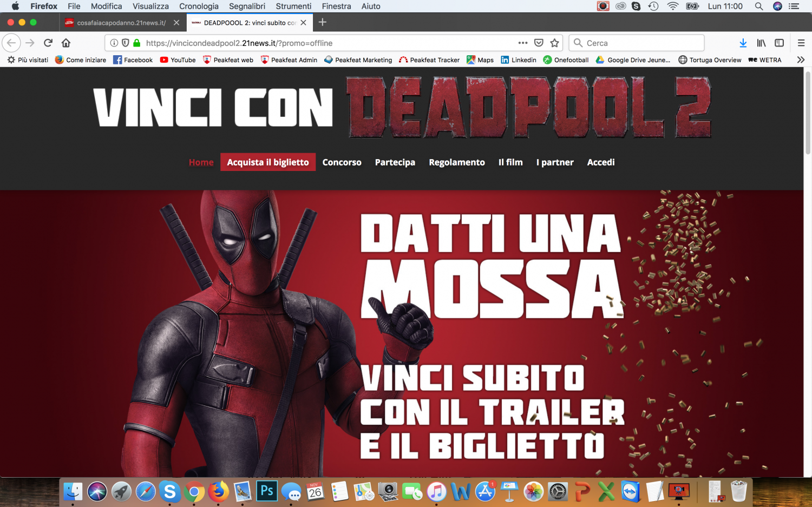Open I partner navigation link
Viewport: 812px width, 507px height.
click(x=555, y=162)
